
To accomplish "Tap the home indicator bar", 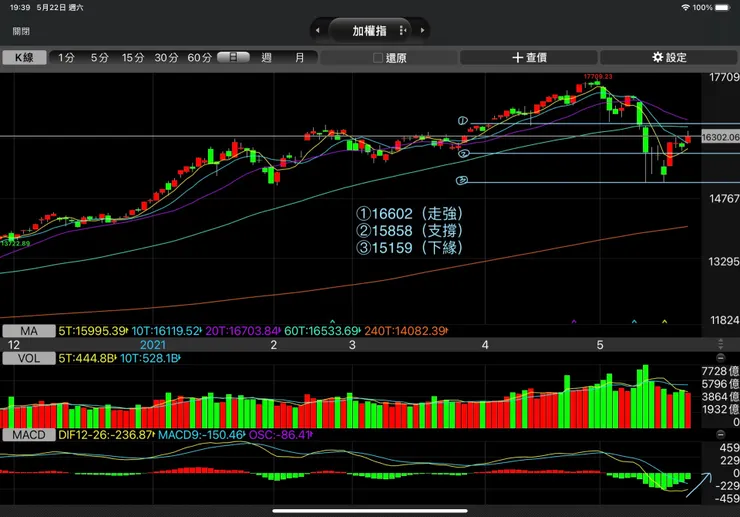I will pyautogui.click(x=370, y=510).
